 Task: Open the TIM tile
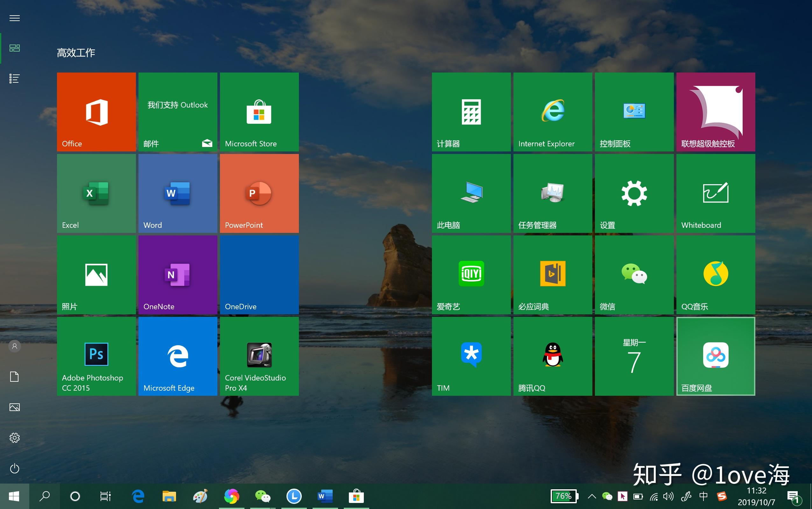click(471, 356)
